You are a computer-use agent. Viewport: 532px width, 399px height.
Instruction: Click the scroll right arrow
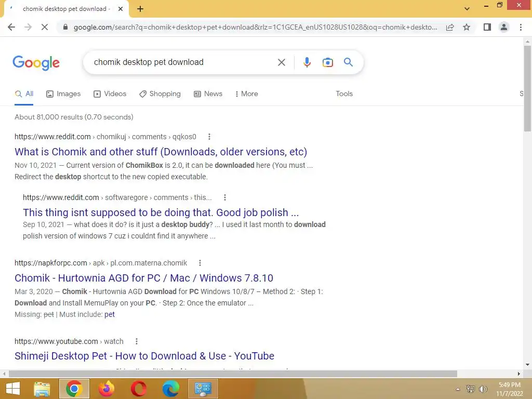point(519,374)
